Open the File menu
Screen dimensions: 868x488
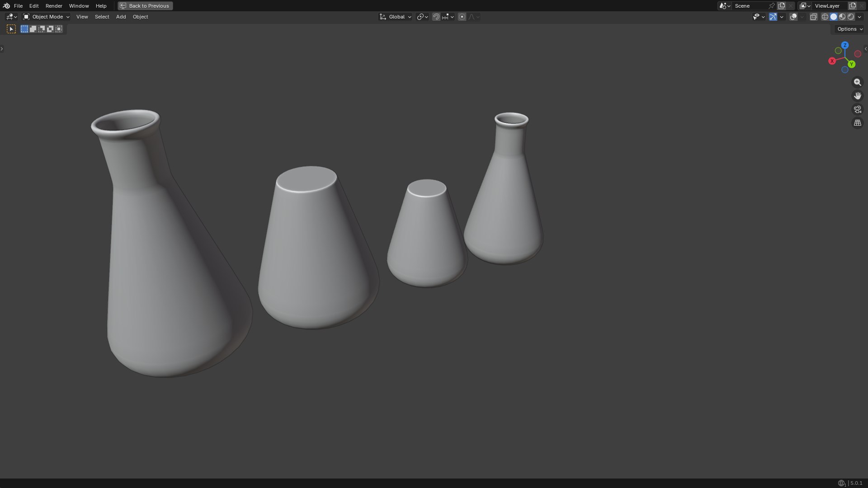point(18,6)
